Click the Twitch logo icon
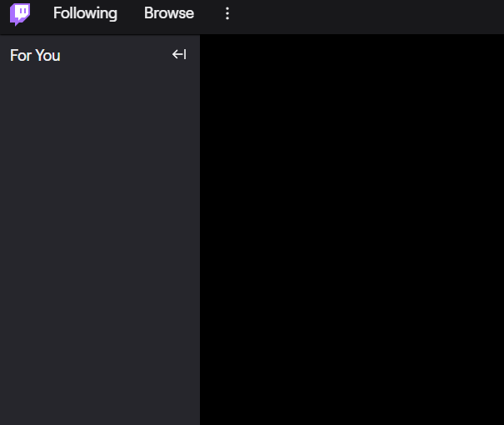 coord(20,14)
